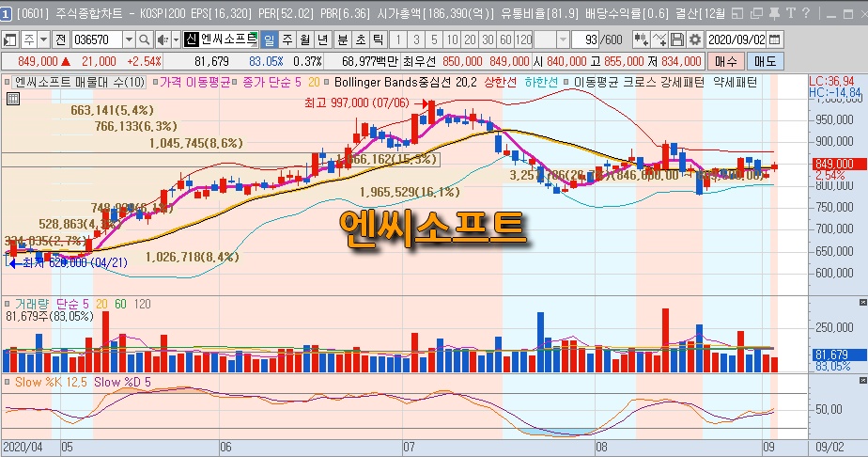
Task: Toggle the 종가 단순 legend square
Action: tap(235, 83)
